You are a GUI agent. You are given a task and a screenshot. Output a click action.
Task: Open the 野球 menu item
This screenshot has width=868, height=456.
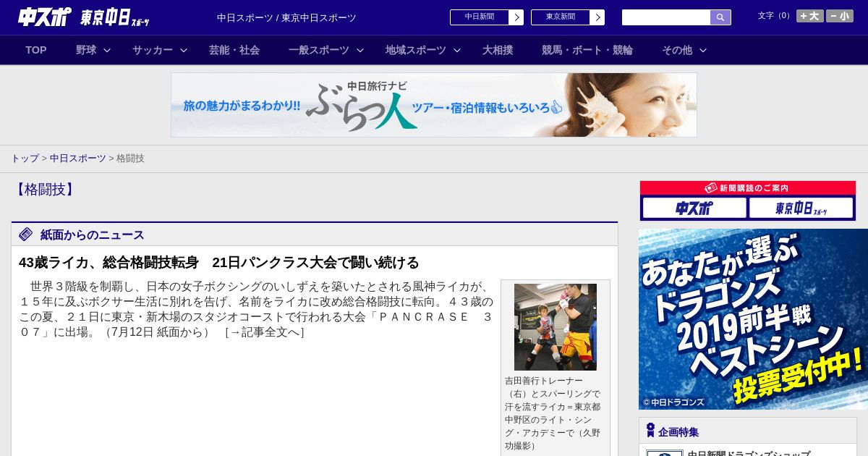click(86, 50)
